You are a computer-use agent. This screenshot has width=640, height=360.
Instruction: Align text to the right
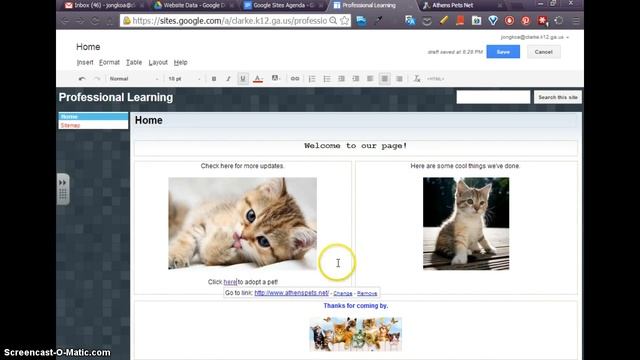pos(399,79)
